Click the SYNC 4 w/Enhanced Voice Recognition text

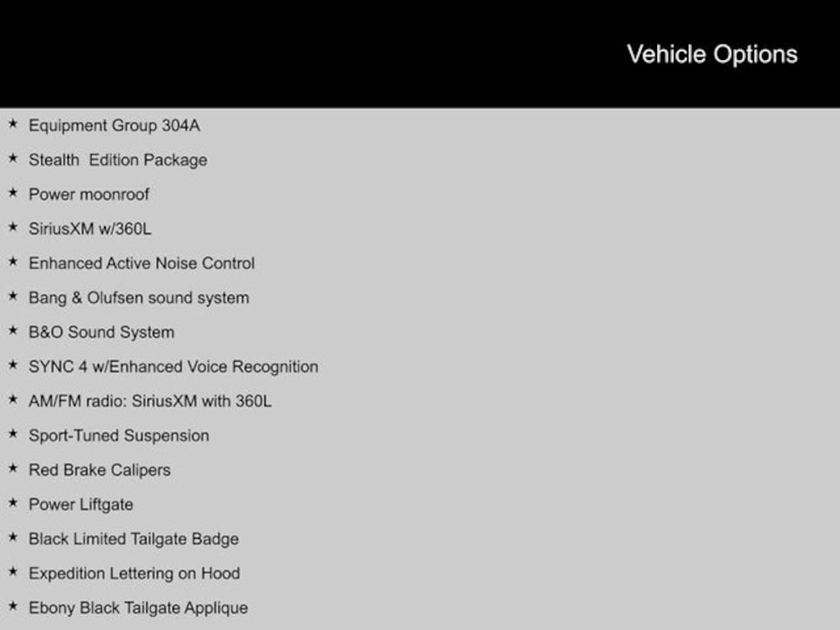click(173, 367)
